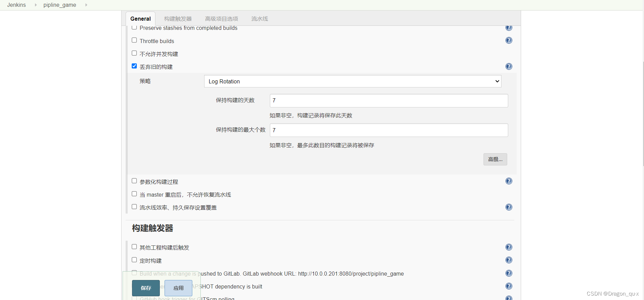Open help for 其他工程构建后触发
This screenshot has width=644, height=300.
(x=509, y=247)
